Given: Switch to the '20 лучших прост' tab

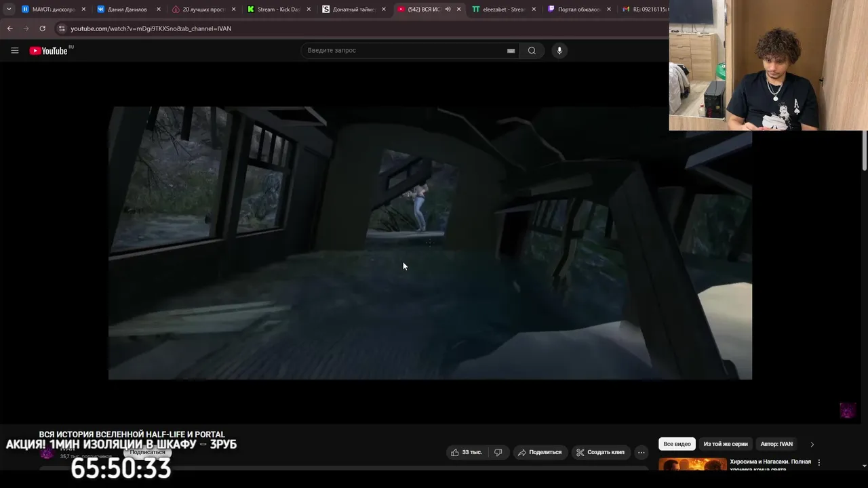Looking at the screenshot, I should [203, 9].
